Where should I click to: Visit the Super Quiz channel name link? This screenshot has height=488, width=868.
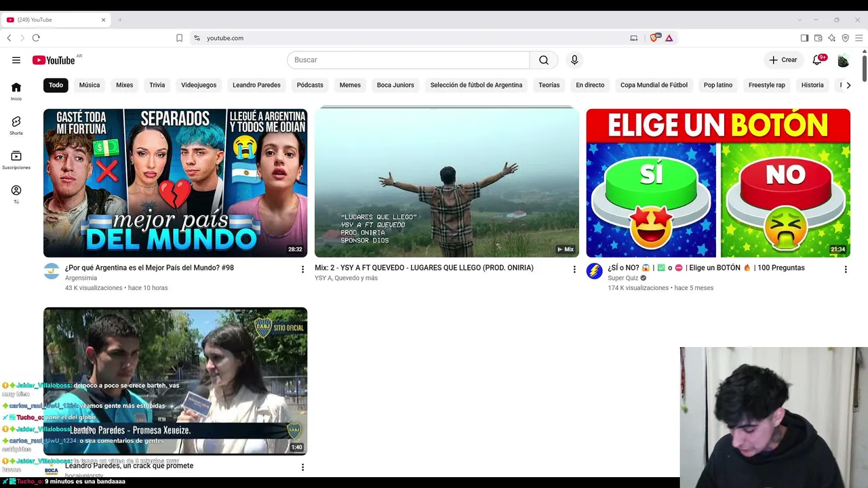click(x=623, y=278)
